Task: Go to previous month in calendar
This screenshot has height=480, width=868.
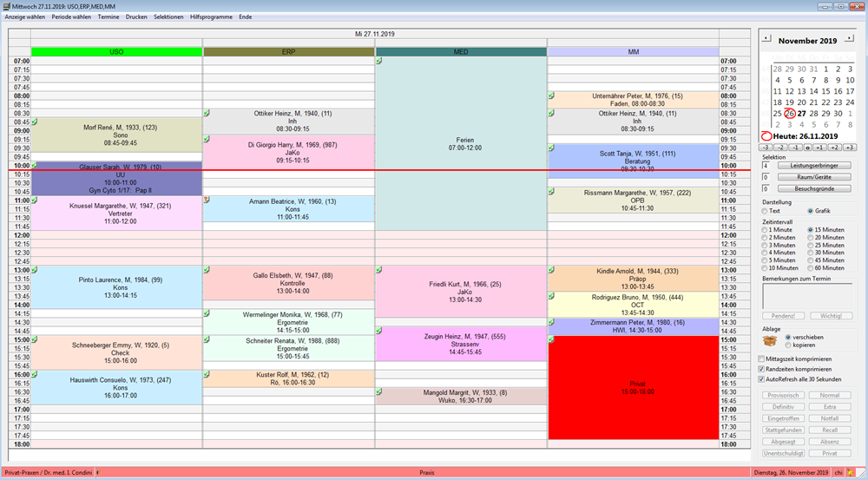Action: (766, 39)
